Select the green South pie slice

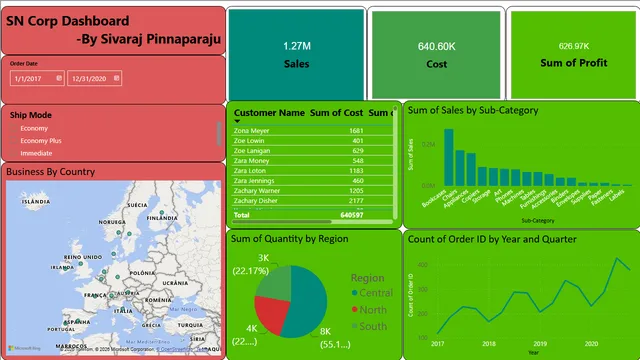pyautogui.click(x=276, y=284)
